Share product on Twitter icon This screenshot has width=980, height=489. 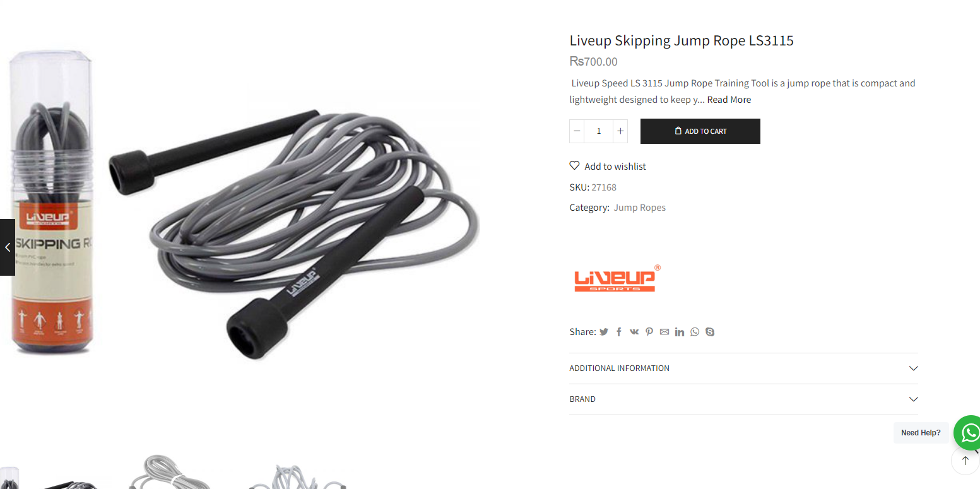point(604,332)
